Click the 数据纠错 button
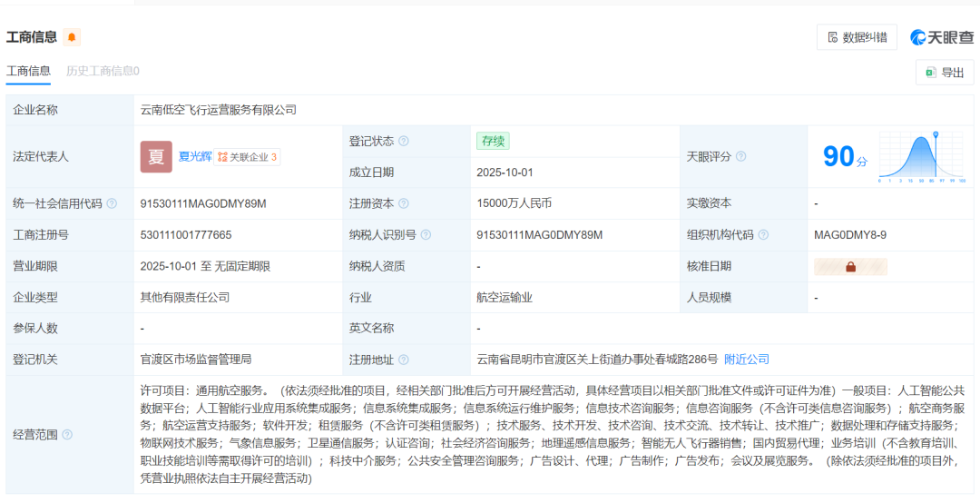980x503 pixels. [x=857, y=37]
